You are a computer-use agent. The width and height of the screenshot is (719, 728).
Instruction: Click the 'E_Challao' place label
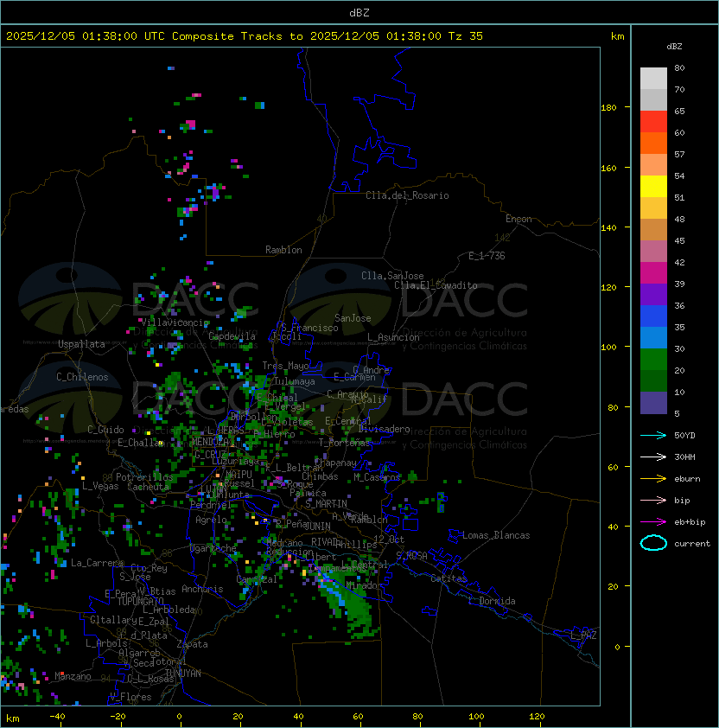pyautogui.click(x=141, y=443)
